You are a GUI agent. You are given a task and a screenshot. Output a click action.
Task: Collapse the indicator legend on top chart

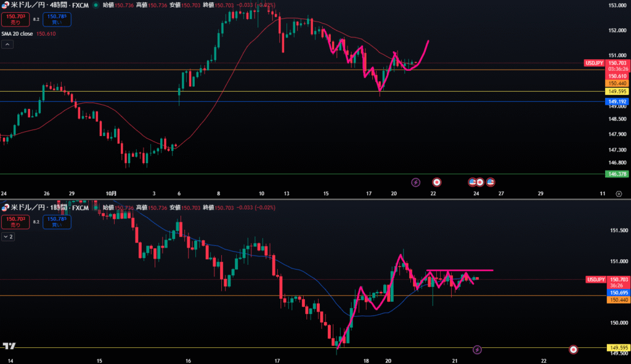tap(7, 44)
